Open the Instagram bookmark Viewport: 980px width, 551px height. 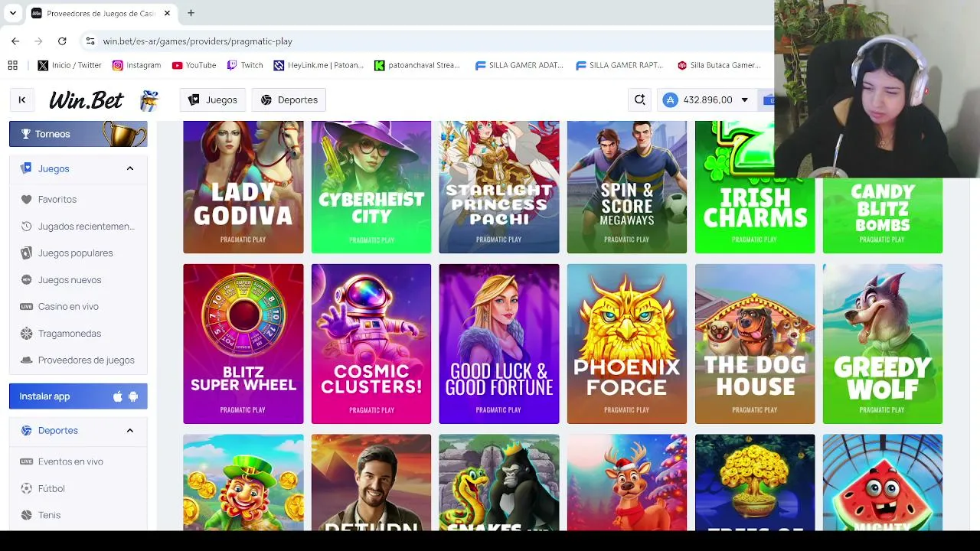(x=136, y=66)
